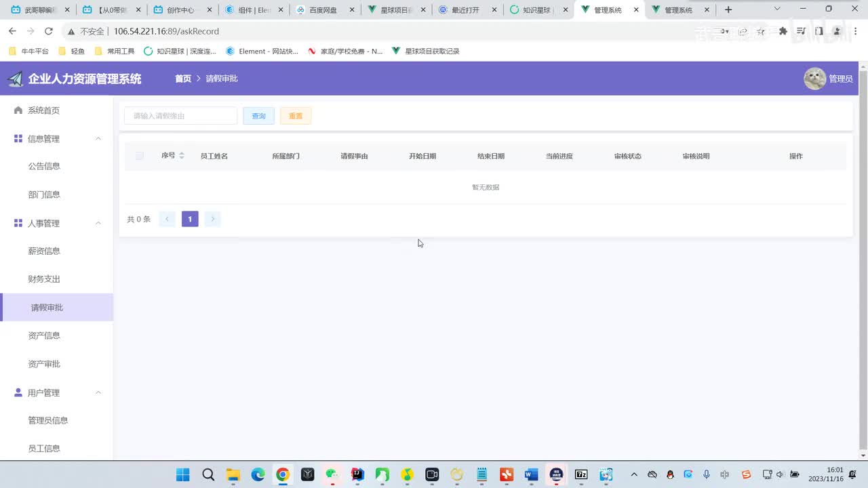Open the Chrome tab search dropdown

pos(777,9)
